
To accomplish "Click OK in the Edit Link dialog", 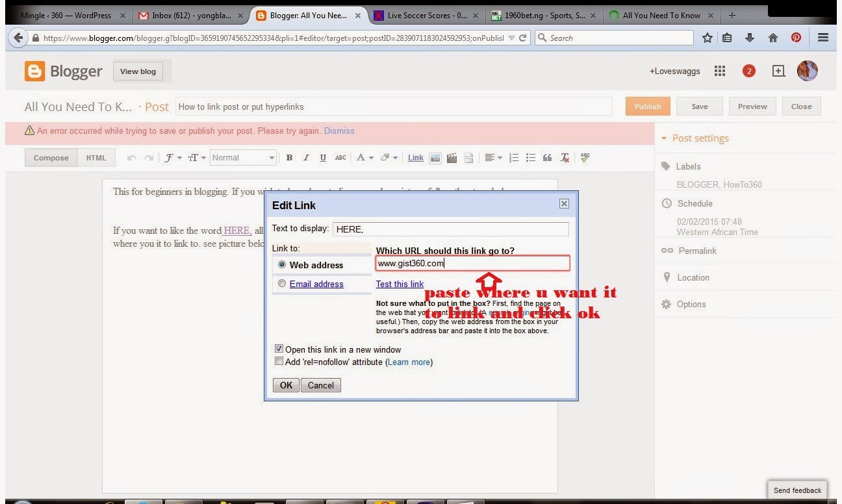I will 286,385.
